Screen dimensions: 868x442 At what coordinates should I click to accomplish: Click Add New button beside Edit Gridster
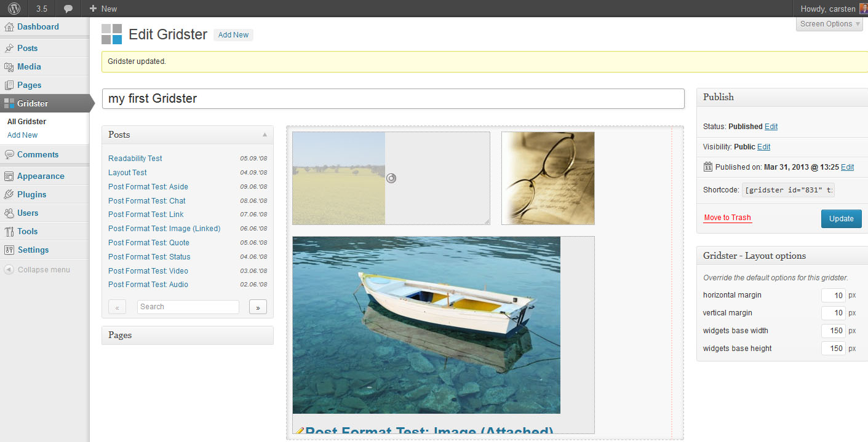point(233,35)
